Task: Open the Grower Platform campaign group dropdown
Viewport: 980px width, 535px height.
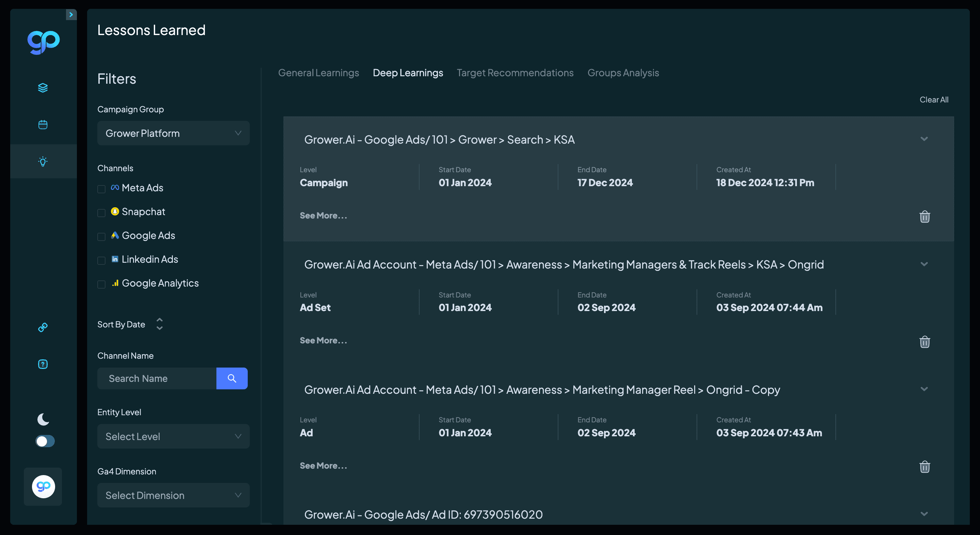Action: [174, 133]
